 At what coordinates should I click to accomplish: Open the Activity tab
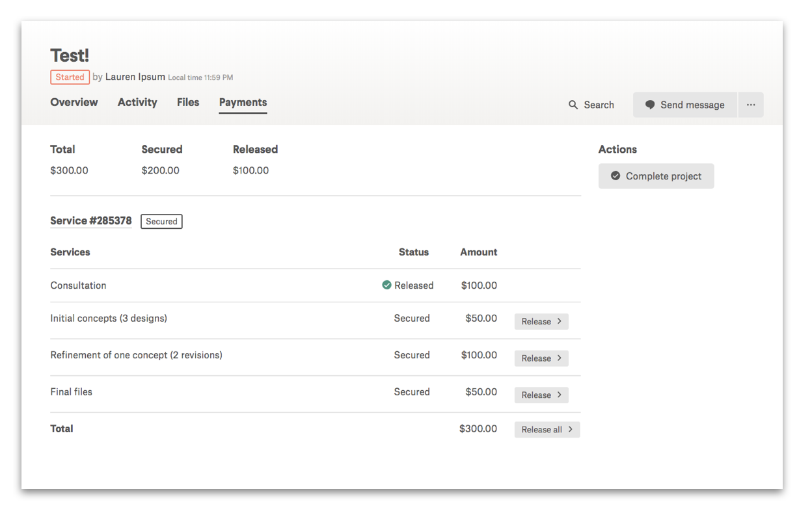tap(137, 102)
